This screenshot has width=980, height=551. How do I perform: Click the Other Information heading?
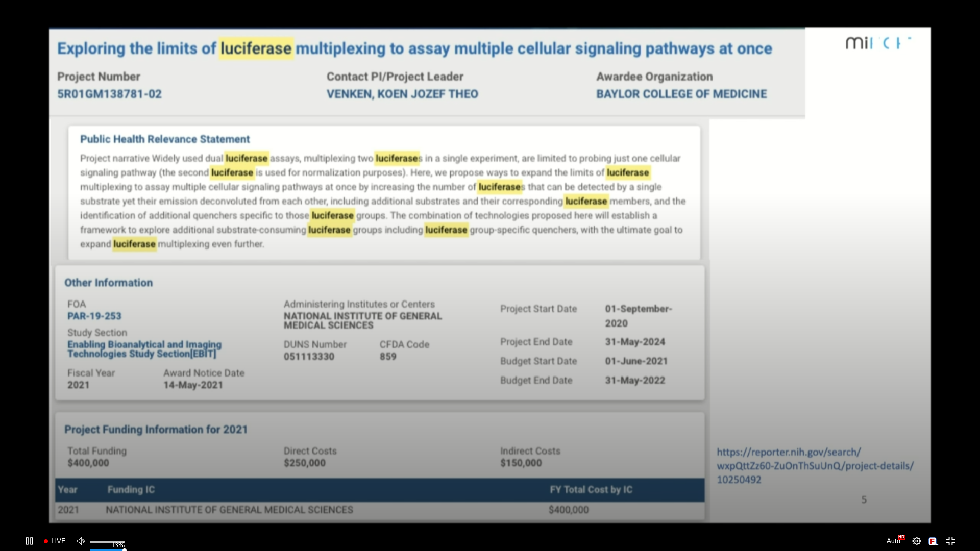click(108, 283)
